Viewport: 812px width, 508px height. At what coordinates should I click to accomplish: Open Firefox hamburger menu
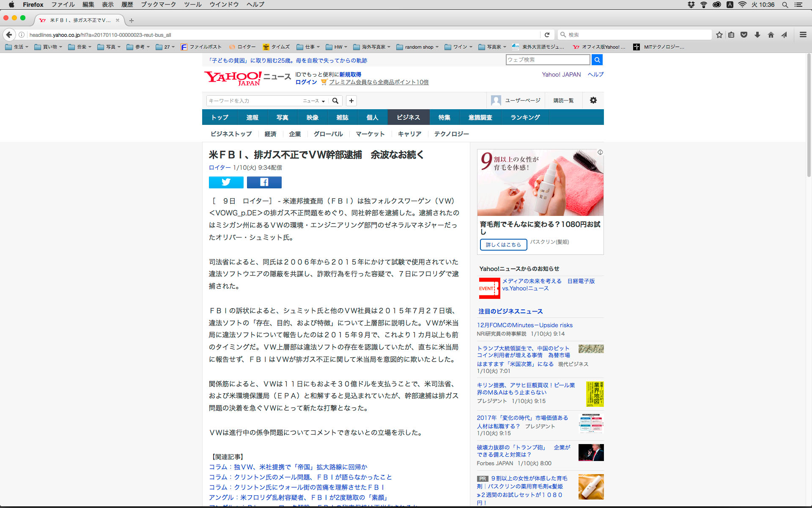[803, 35]
